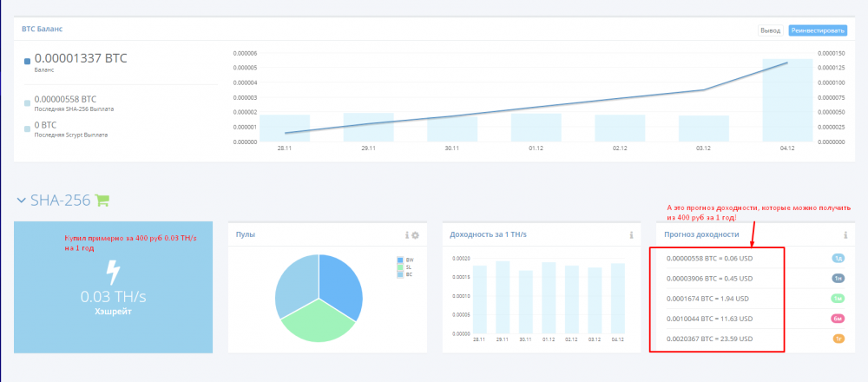
Task: Select the 1н weekly forecast badge
Action: [x=838, y=279]
